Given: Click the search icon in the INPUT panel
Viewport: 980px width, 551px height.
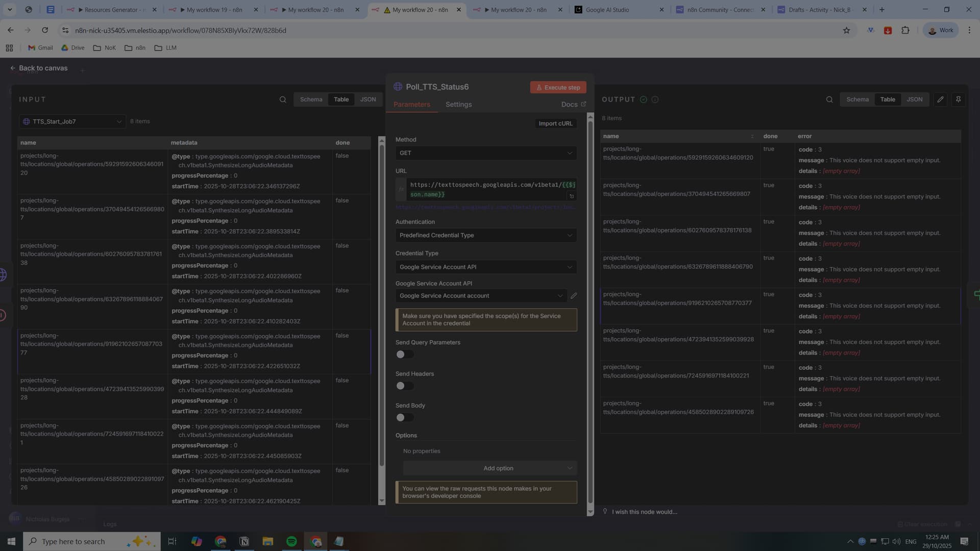Looking at the screenshot, I should click(x=283, y=99).
